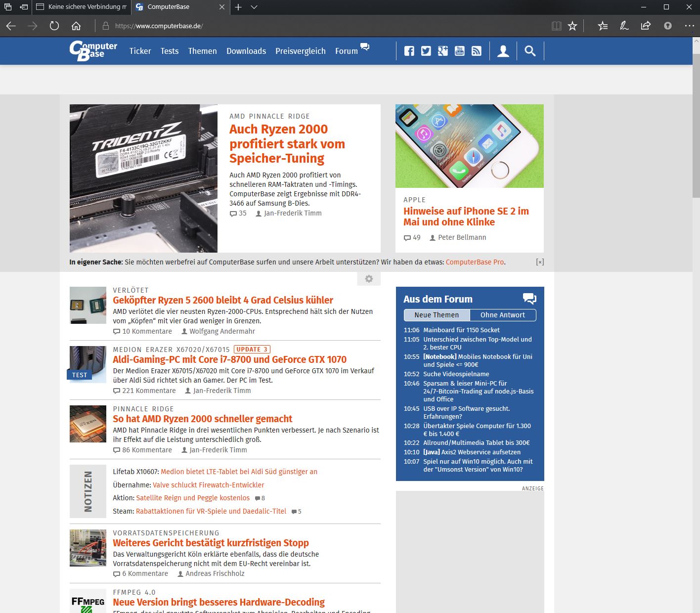This screenshot has height=613, width=700.
Task: Open Aldi-Gaming-PC article headline
Action: pos(230,359)
